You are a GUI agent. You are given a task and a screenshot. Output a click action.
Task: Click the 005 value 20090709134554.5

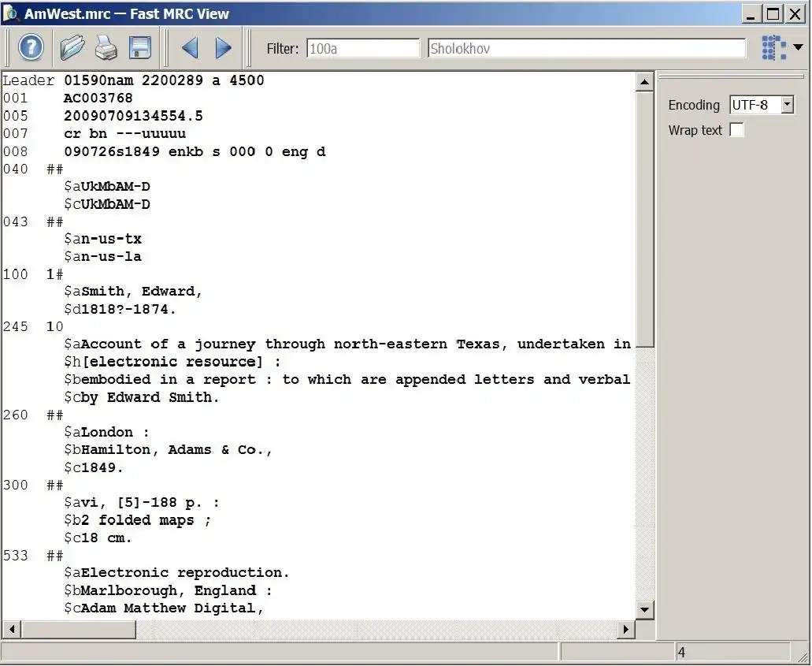pyautogui.click(x=133, y=116)
